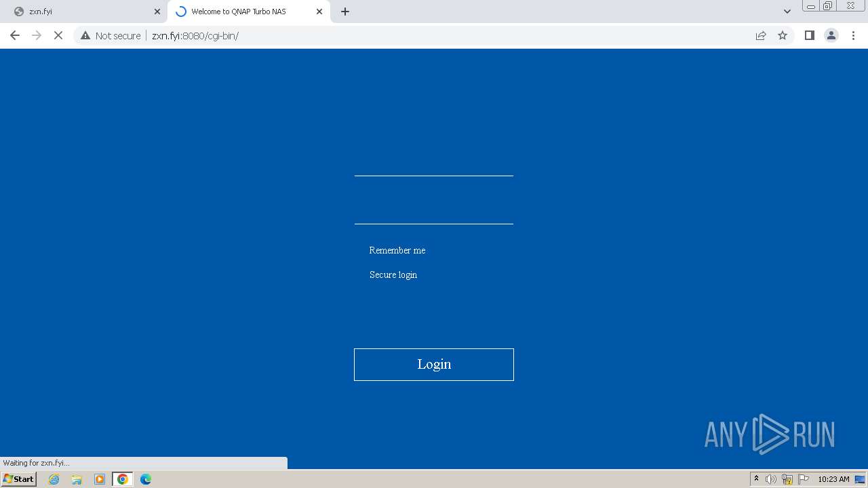Click the Chrome taskbar icon
The image size is (868, 488).
pyautogui.click(x=123, y=479)
